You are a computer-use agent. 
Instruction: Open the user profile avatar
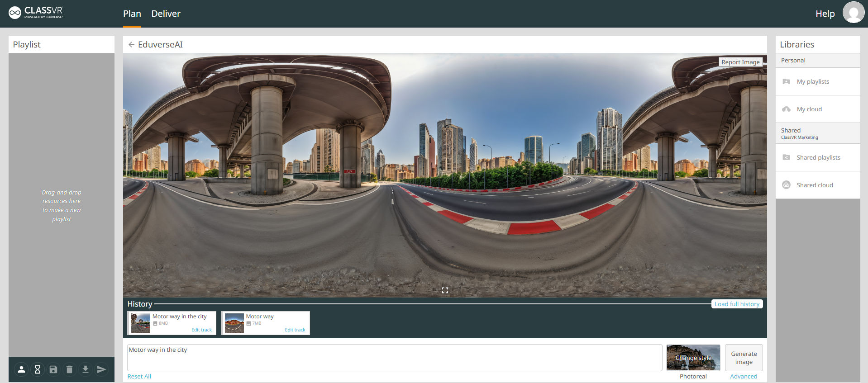pos(853,12)
